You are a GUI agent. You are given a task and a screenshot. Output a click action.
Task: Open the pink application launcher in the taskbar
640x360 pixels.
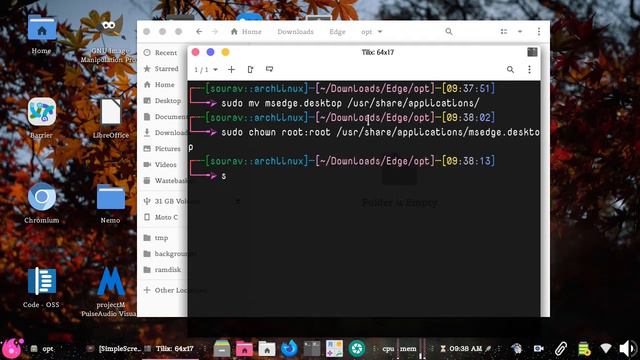12,349
